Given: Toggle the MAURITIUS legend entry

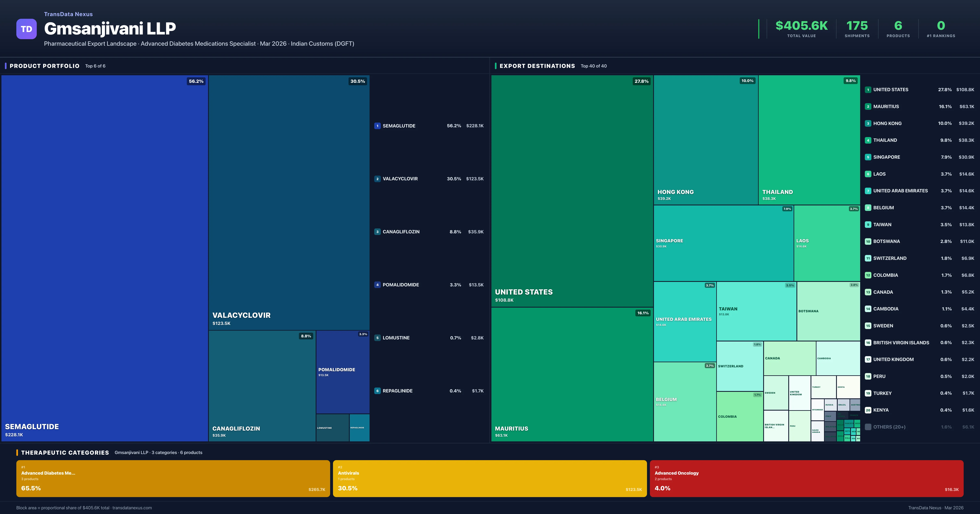Looking at the screenshot, I should pos(886,106).
